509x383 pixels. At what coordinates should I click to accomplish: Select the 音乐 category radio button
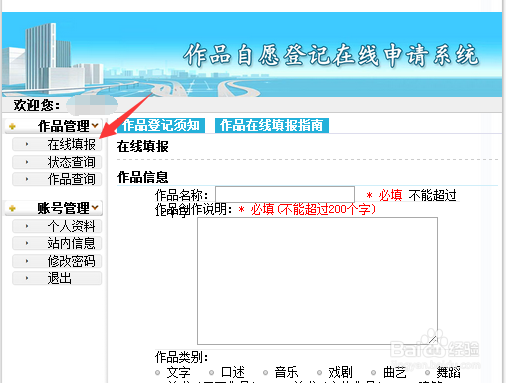click(265, 373)
